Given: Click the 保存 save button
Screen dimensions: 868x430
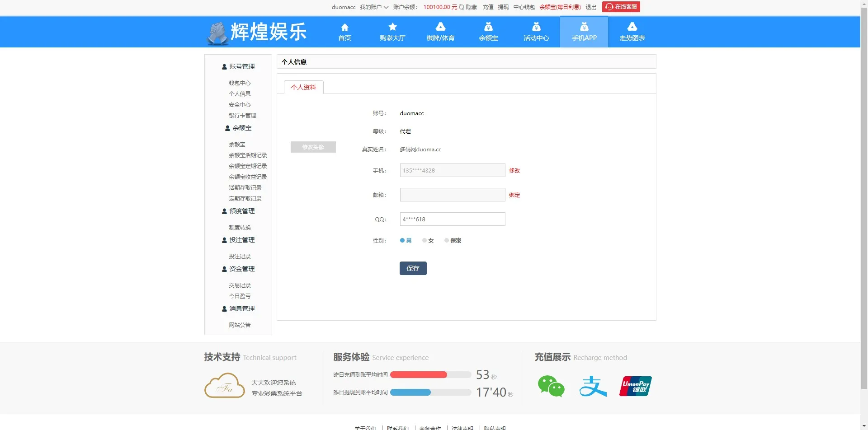Looking at the screenshot, I should click(413, 268).
